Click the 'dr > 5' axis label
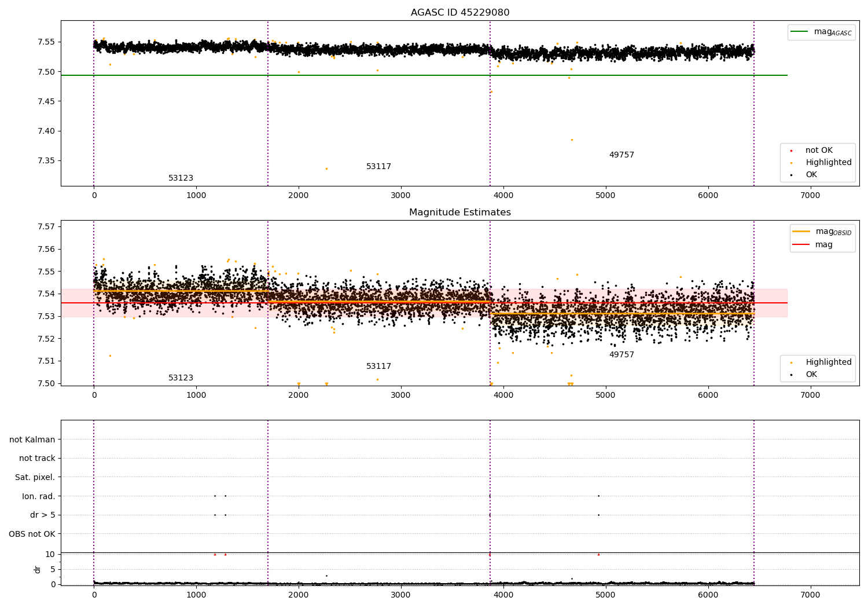The image size is (868, 608). click(42, 515)
